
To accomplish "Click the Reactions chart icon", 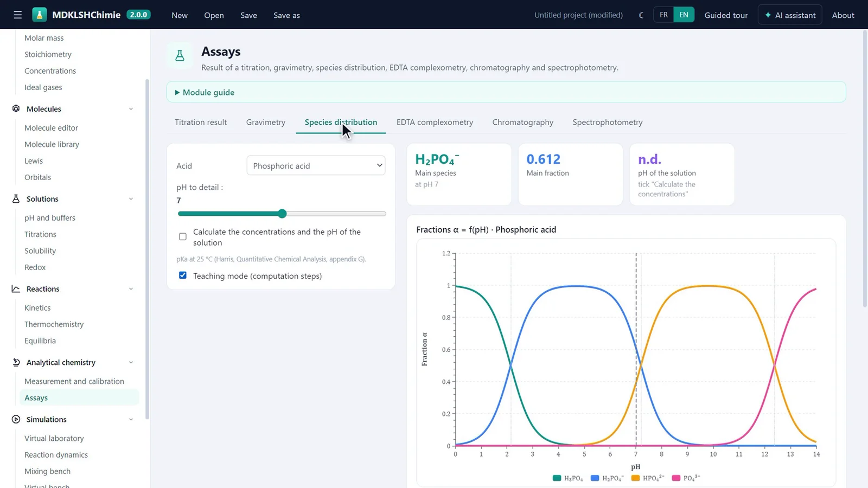I will (16, 289).
